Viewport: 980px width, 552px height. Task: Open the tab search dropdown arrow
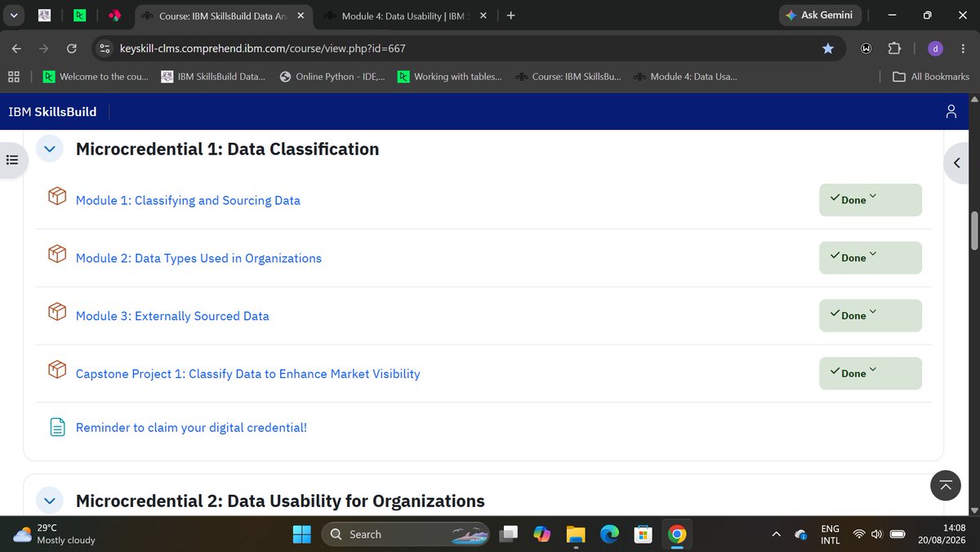point(12,15)
